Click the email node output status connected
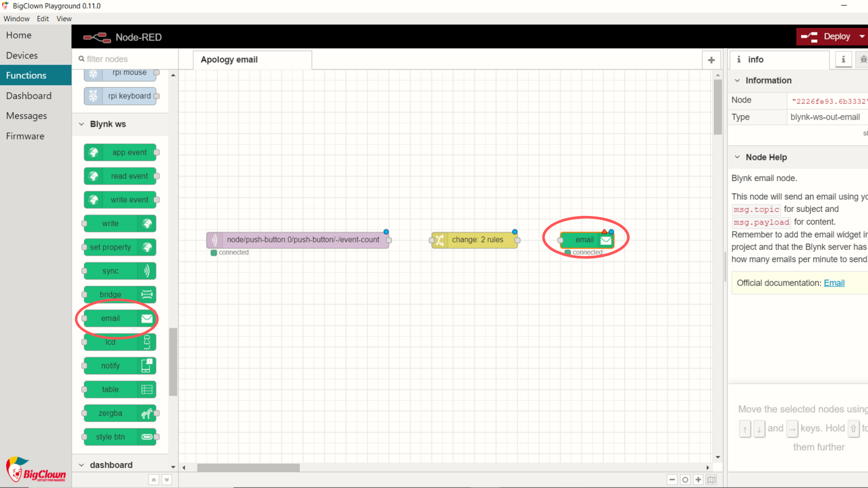Viewport: 868px width, 488px height. pos(584,253)
